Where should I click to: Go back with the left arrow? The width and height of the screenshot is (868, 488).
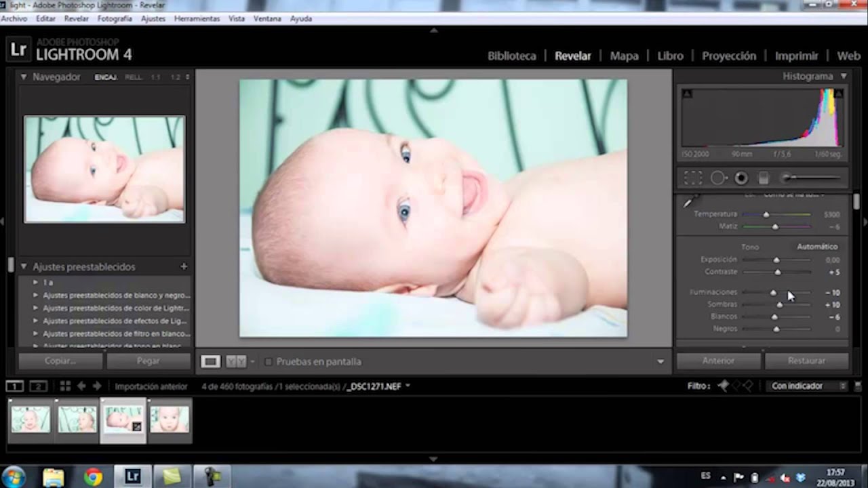point(81,386)
